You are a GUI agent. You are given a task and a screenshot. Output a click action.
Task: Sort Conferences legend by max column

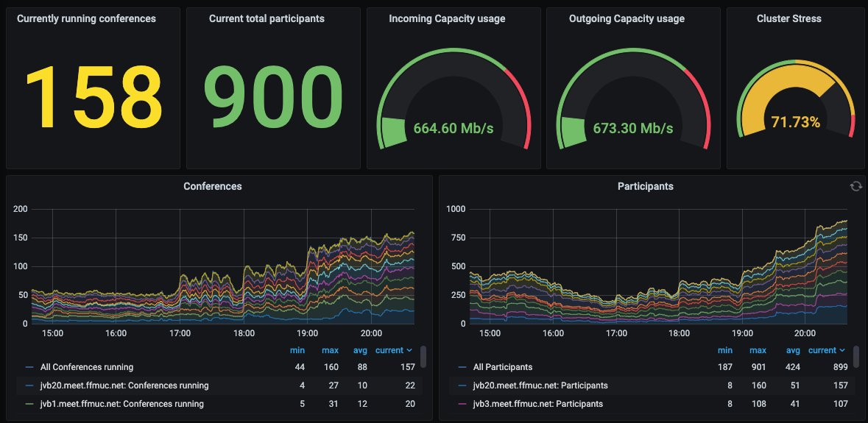330,350
